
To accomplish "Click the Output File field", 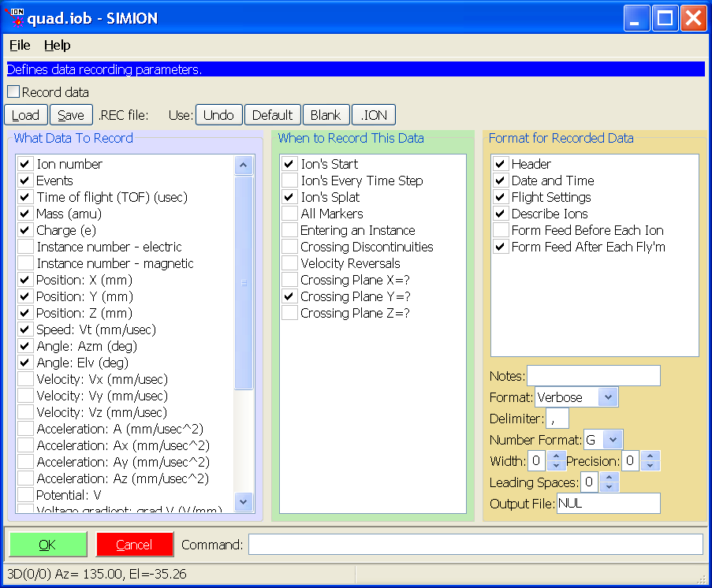I will tap(609, 503).
